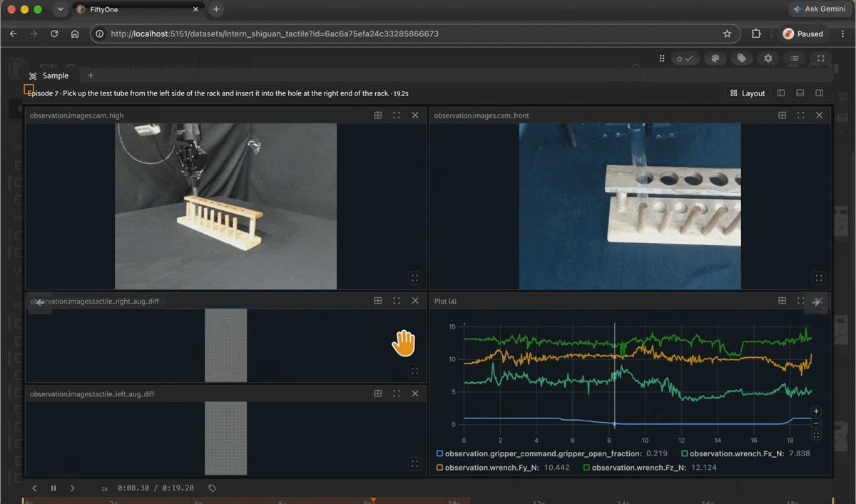Image resolution: width=856 pixels, height=504 pixels.
Task: Open the color scheme palette
Action: [715, 58]
